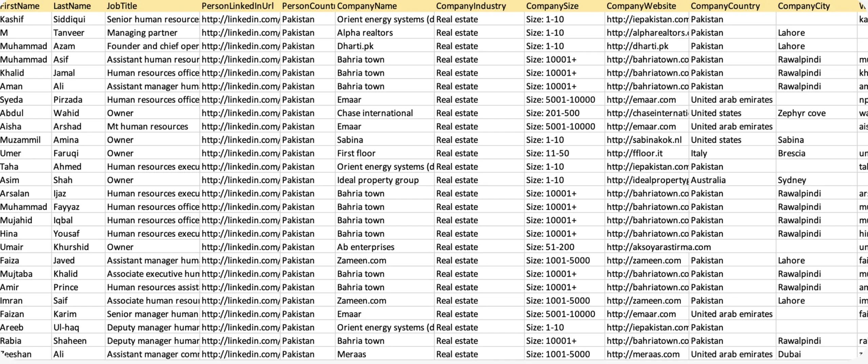Select the Amina last name cell
This screenshot has width=868, height=364.
(78, 140)
